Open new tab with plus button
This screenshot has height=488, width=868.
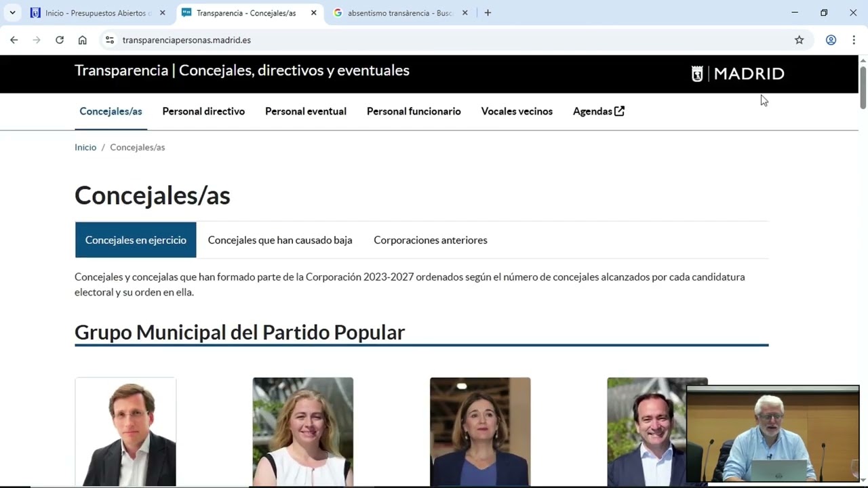[488, 13]
